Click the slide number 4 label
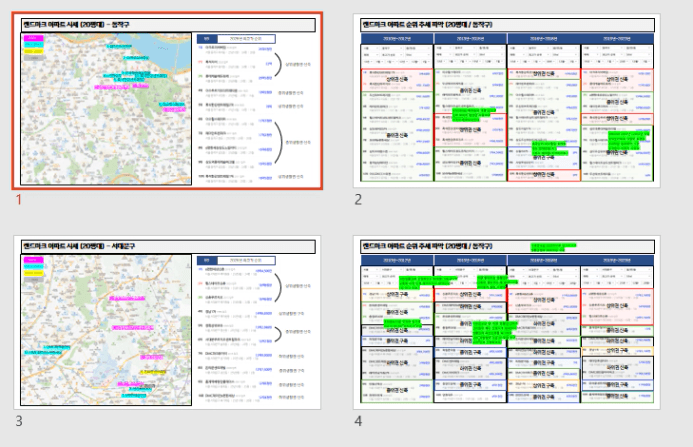This screenshot has width=693, height=447. coord(358,421)
